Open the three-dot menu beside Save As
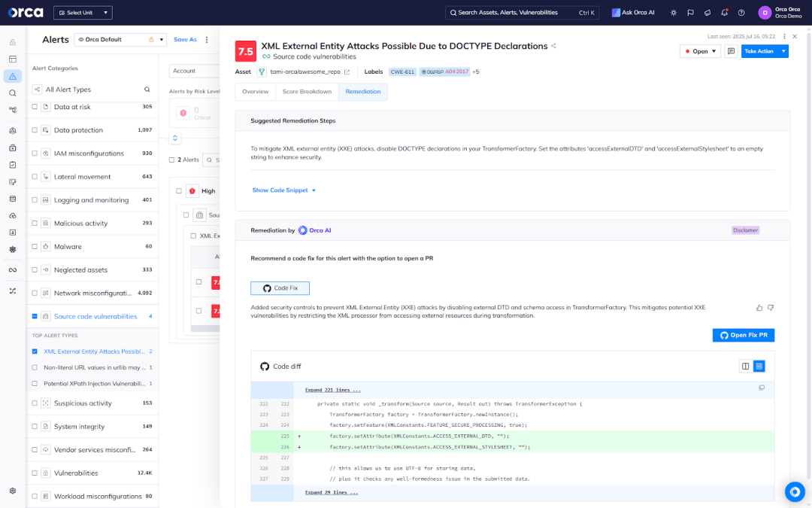The height and width of the screenshot is (508, 812). (x=207, y=40)
